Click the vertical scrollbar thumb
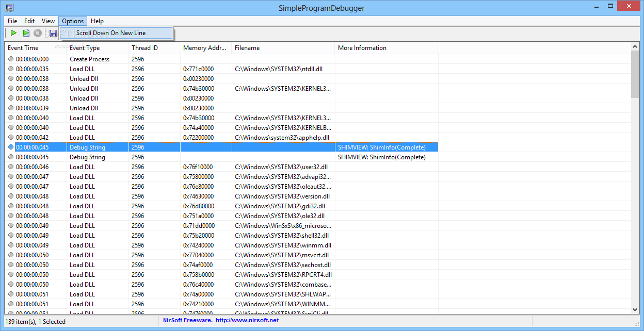The image size is (644, 331). [635, 74]
